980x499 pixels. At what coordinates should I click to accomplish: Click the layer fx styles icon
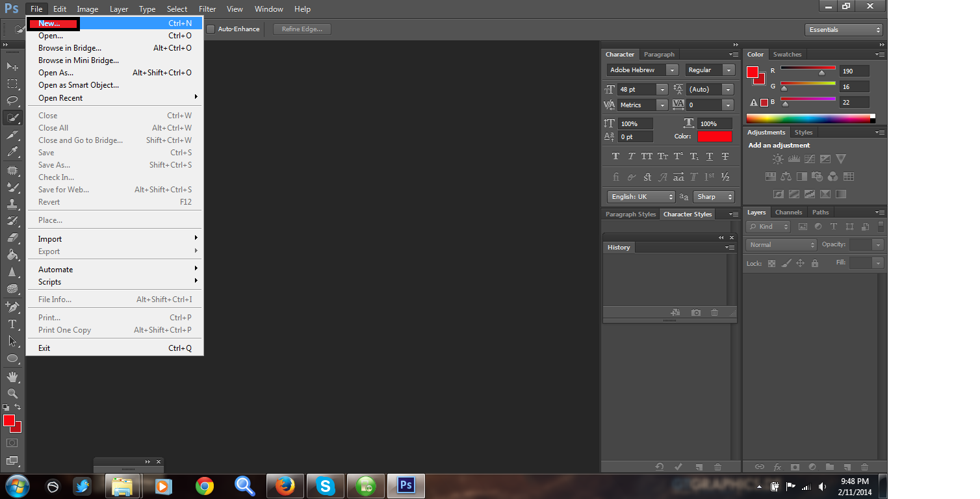pos(777,467)
